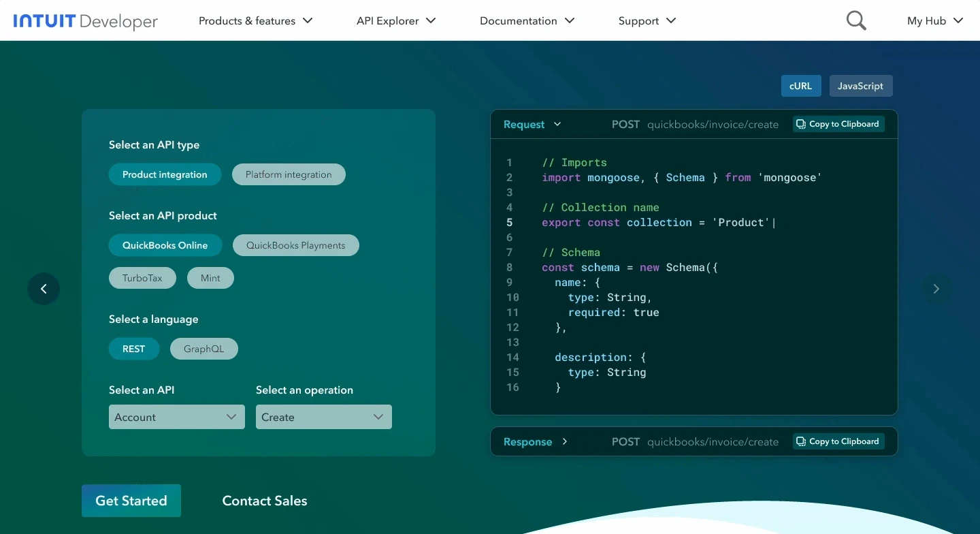Click Contact Sales link
980x534 pixels.
[x=265, y=501]
